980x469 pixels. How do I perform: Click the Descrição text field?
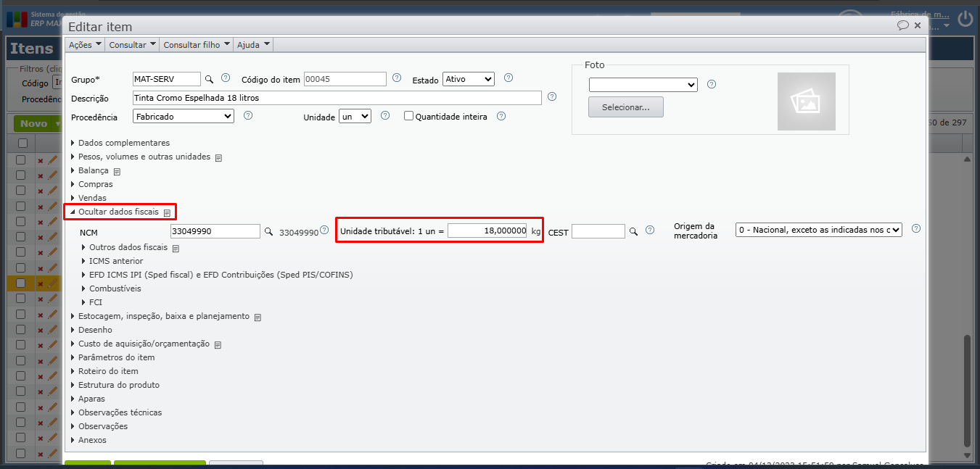(337, 98)
